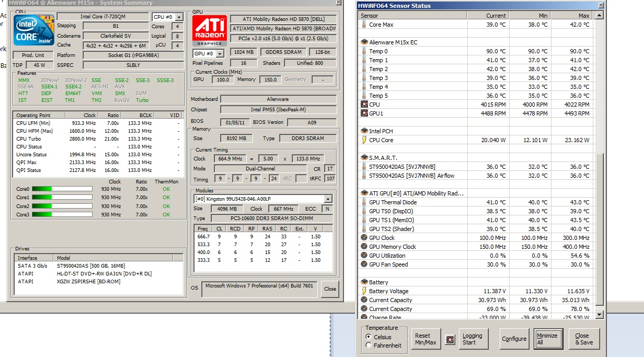644x357 pixels.
Task: Click the Max column header in sensors
Action: click(572, 16)
